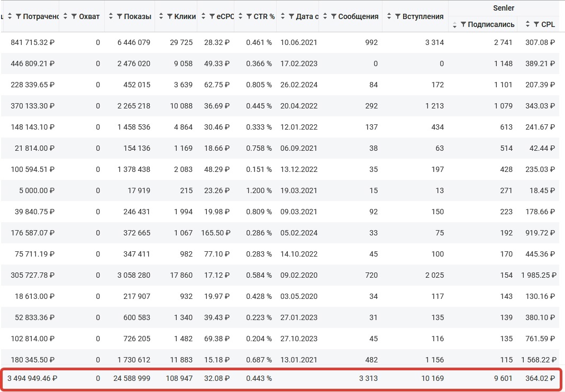Open filter for Сообщения column
This screenshot has width=565, height=392.
[334, 16]
